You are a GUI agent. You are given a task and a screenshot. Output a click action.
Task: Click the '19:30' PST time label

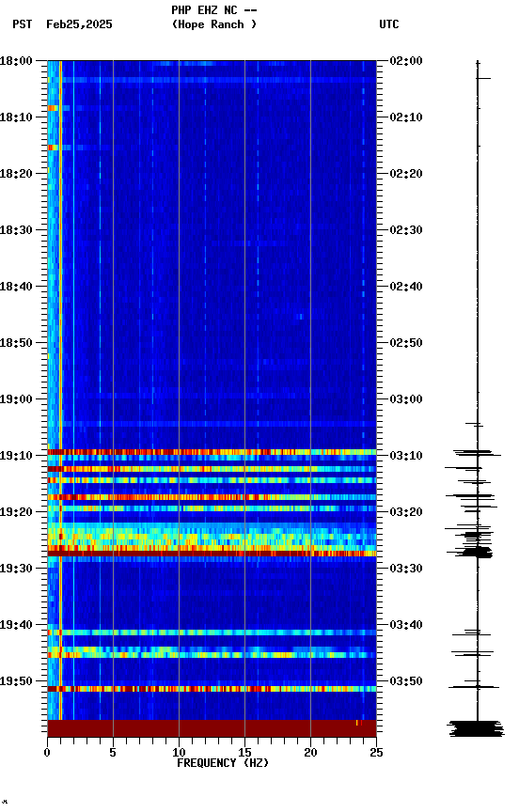16,570
